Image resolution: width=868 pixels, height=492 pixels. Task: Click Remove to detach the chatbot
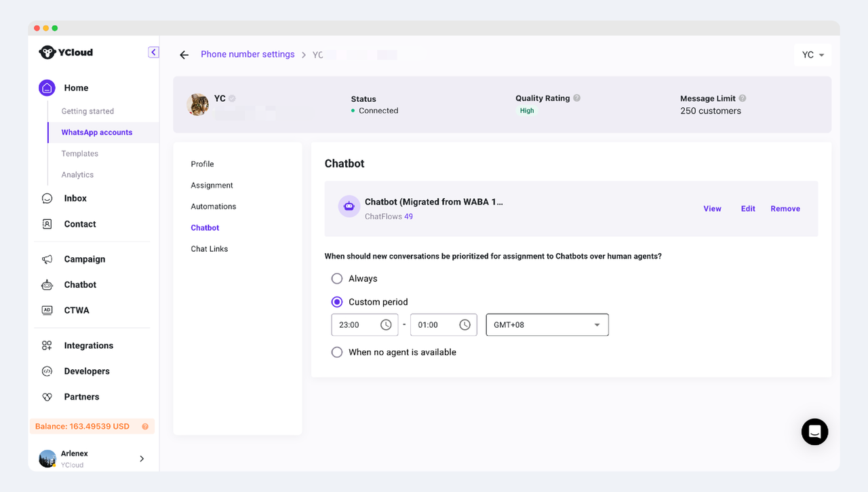(x=785, y=209)
